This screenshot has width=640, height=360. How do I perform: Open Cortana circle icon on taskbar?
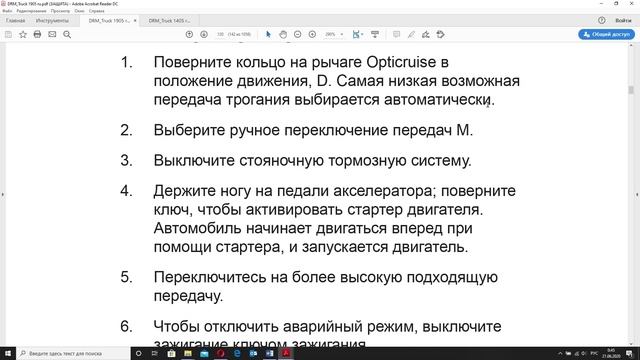[x=138, y=353]
